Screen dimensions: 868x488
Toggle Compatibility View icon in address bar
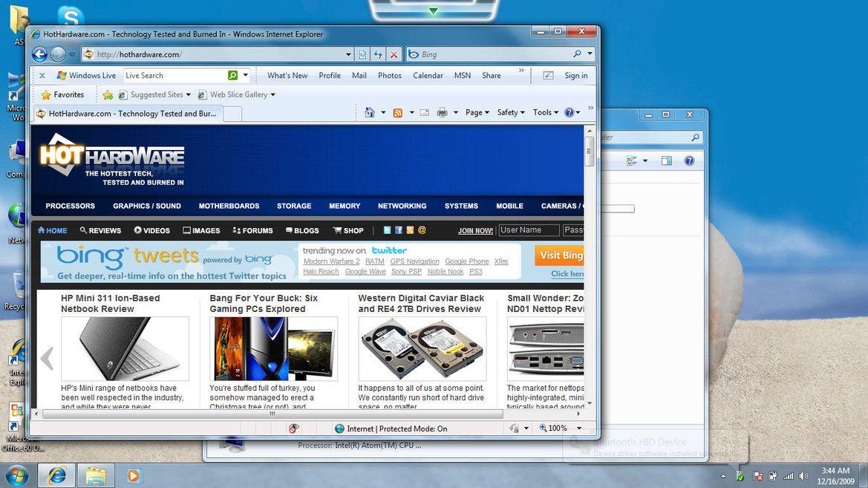coord(362,54)
